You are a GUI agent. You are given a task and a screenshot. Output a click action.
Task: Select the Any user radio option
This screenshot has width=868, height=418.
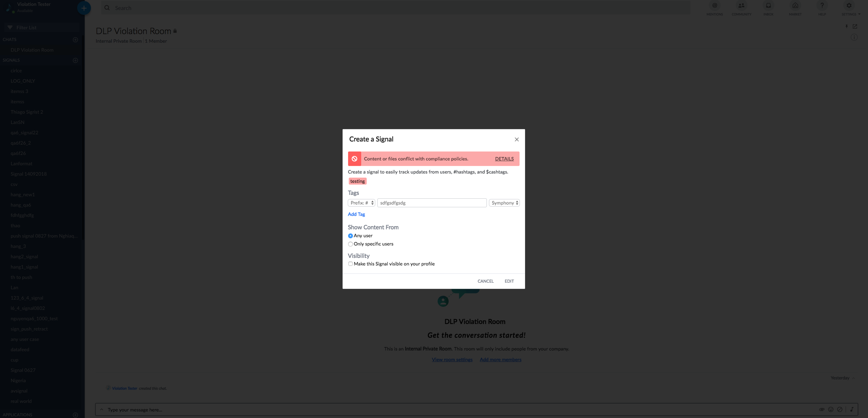point(350,236)
